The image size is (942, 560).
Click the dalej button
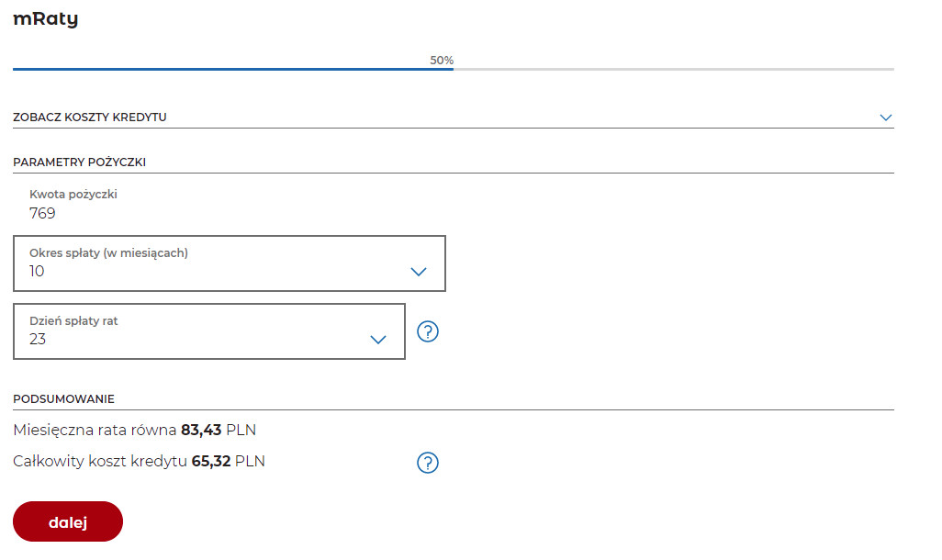(68, 521)
